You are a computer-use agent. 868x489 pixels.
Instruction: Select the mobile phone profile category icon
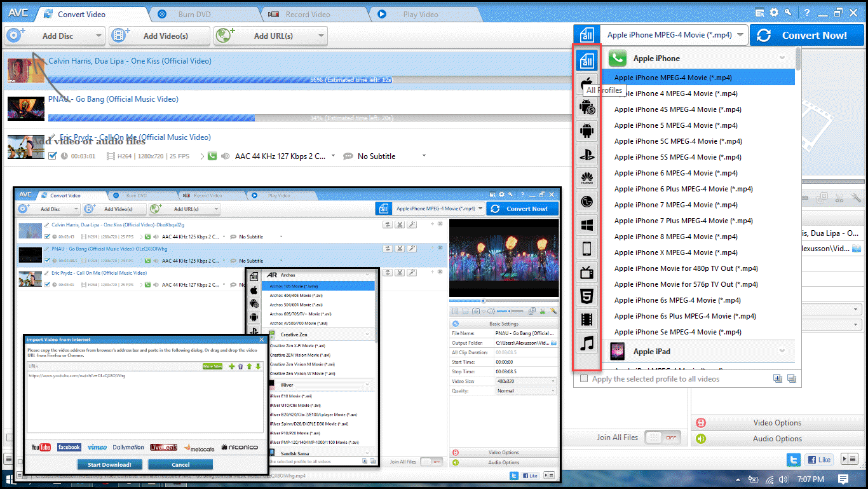(587, 249)
